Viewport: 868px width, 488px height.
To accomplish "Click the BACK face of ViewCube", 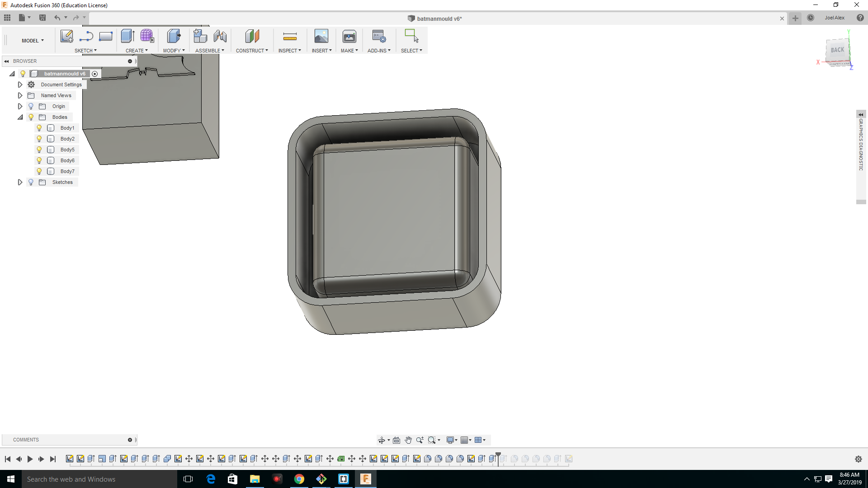I will click(x=837, y=50).
